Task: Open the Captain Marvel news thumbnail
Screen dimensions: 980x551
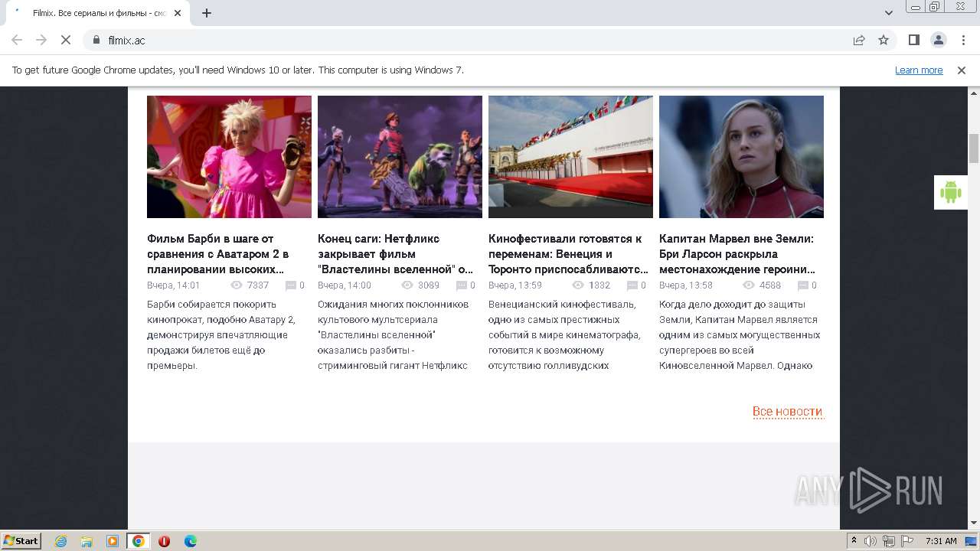Action: [741, 157]
